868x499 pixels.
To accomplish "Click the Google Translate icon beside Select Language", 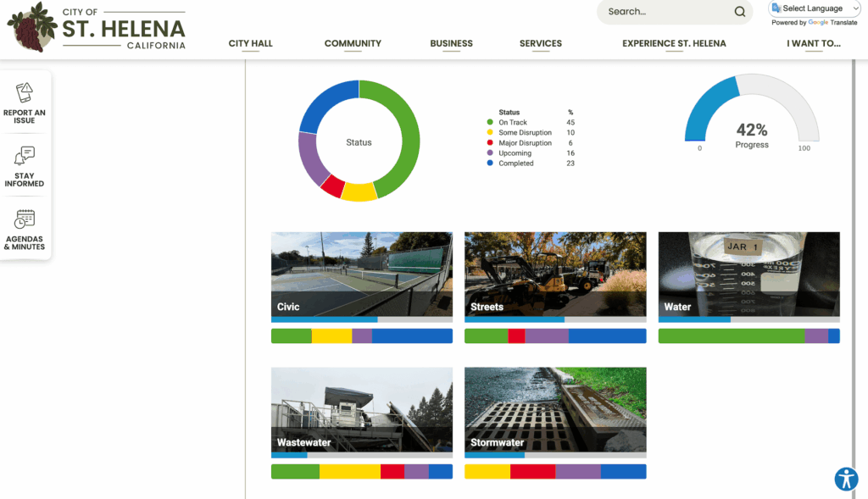I will 776,8.
